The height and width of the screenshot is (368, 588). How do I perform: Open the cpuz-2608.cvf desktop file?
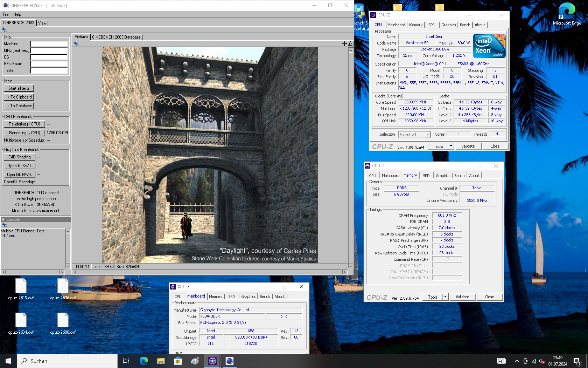pos(63,324)
